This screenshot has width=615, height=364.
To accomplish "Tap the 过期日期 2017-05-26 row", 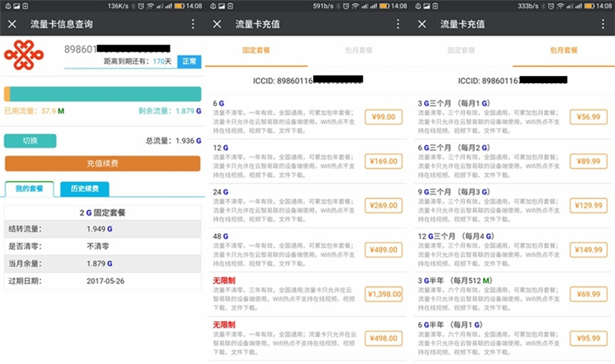I will (102, 281).
